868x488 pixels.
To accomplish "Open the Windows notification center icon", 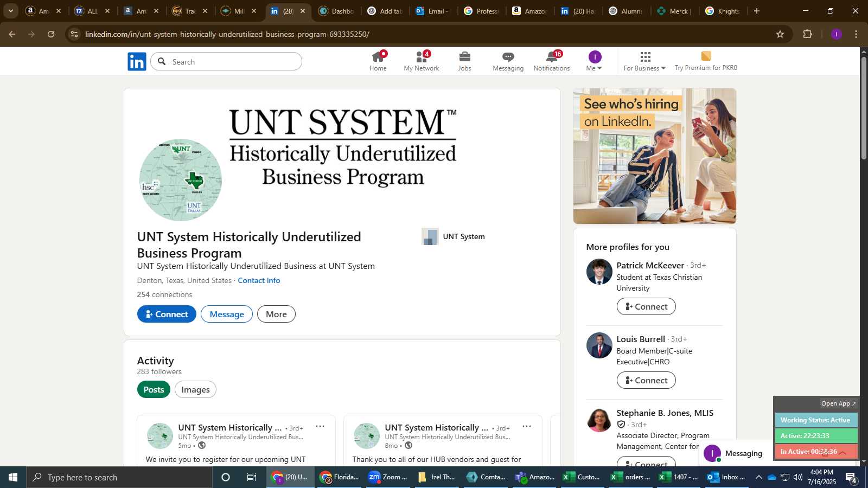I will pos(851,478).
